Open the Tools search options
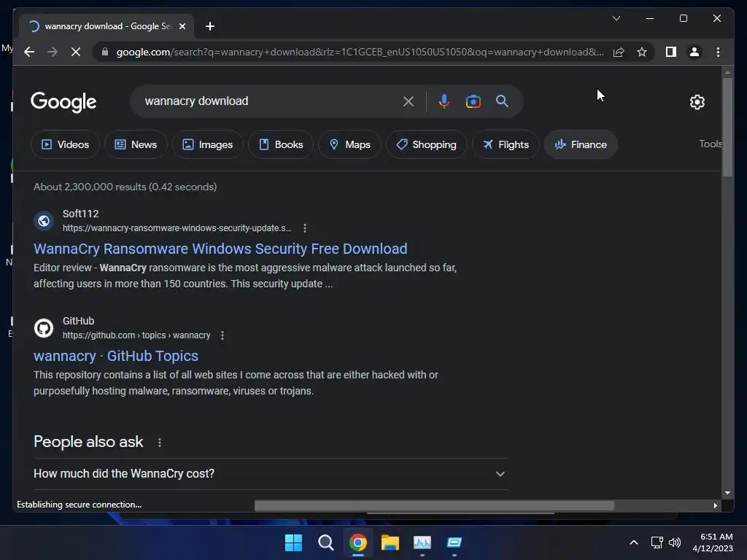 point(710,144)
